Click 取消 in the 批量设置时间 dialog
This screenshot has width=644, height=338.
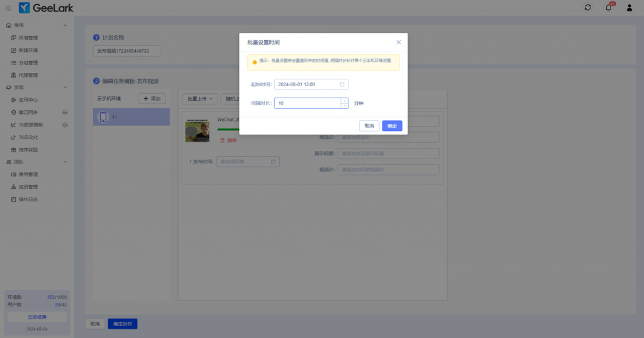click(369, 126)
